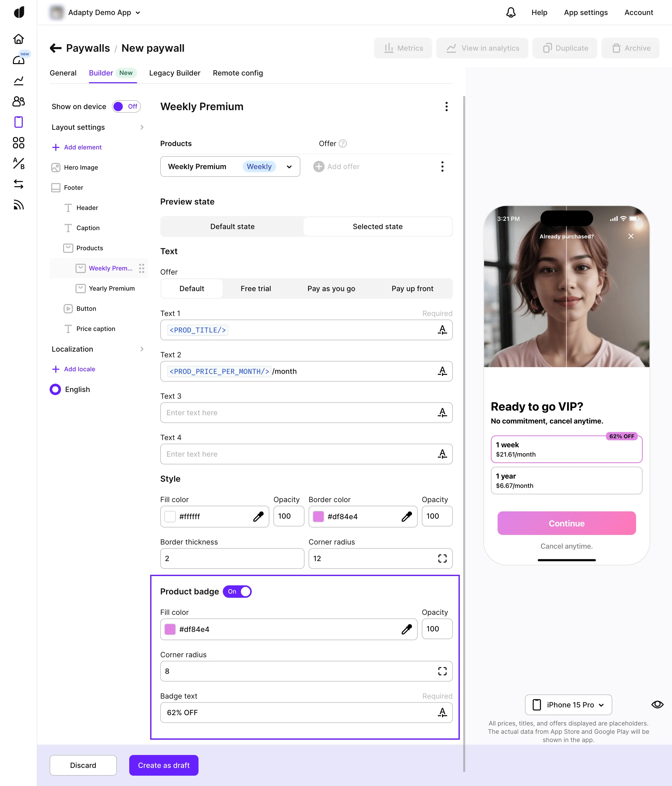Switch to the Legacy Builder tab
The height and width of the screenshot is (786, 672).
pyautogui.click(x=174, y=73)
